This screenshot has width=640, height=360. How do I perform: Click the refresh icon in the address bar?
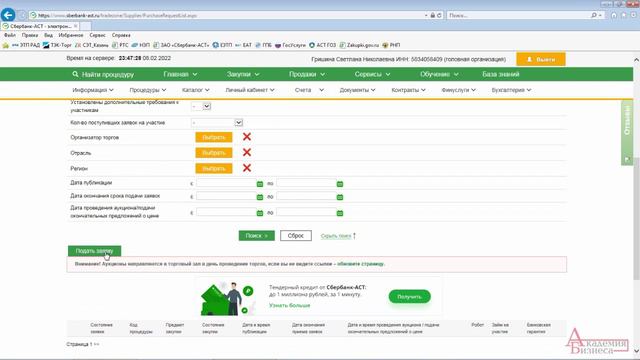pos(439,15)
